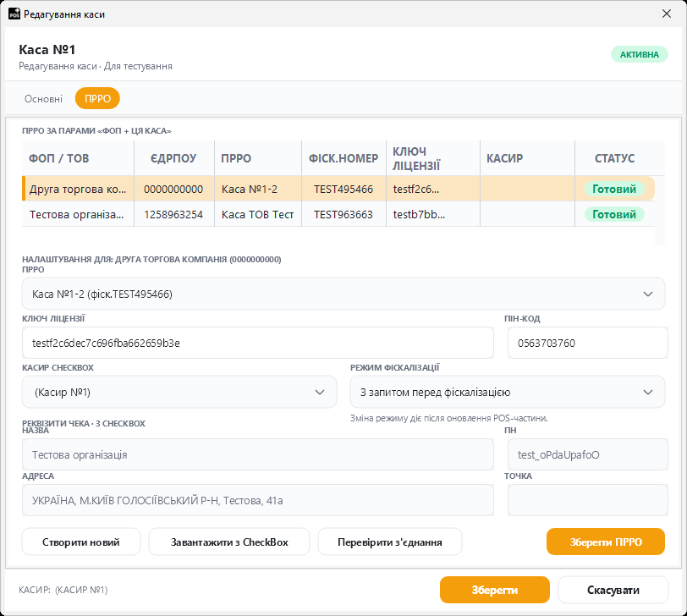The height and width of the screenshot is (616, 687).
Task: Click the ПН field showing test_oPdaUpafoO
Action: click(x=587, y=454)
